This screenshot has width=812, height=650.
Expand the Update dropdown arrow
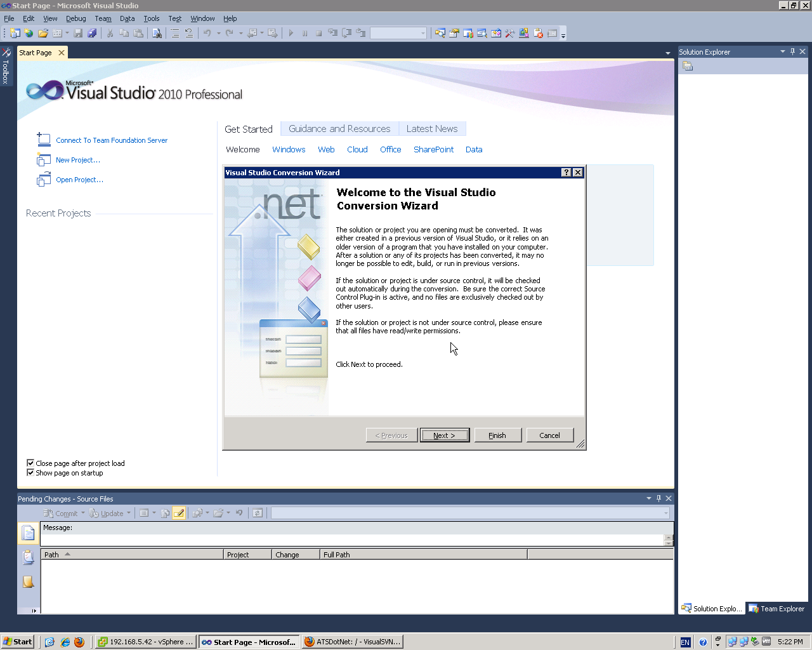point(129,513)
